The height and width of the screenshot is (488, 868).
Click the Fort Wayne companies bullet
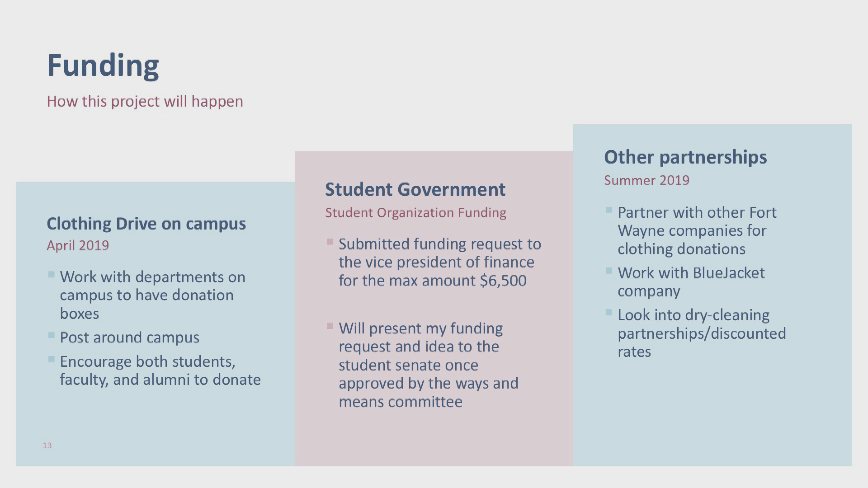(697, 230)
